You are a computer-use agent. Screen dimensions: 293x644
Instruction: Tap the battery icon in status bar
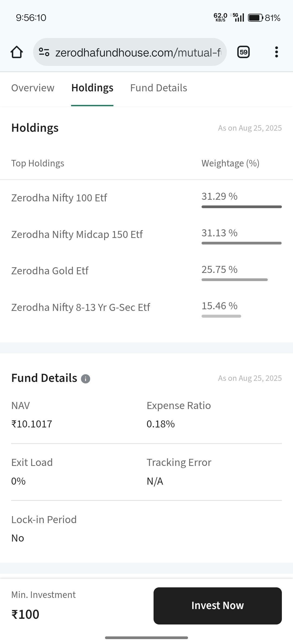[255, 18]
